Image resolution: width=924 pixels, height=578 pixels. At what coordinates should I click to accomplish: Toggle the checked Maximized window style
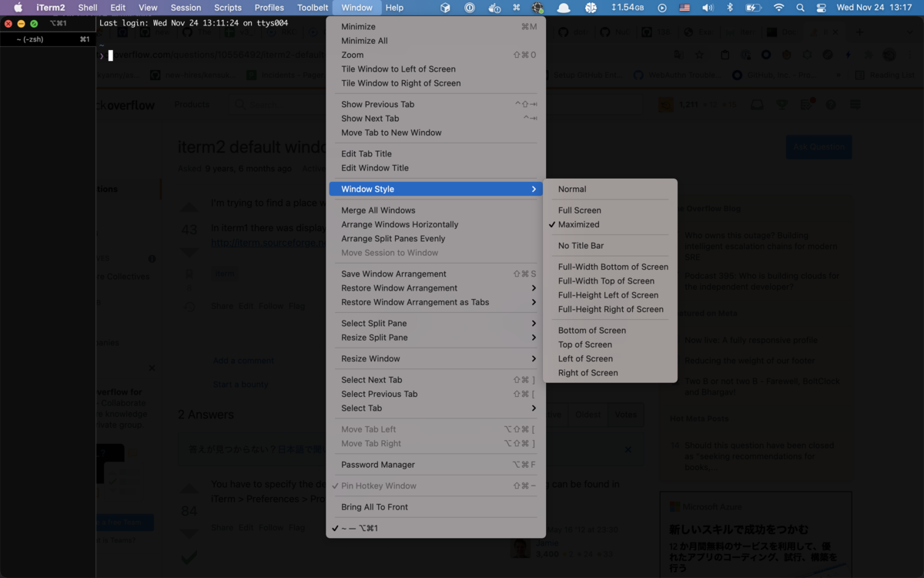(610, 224)
